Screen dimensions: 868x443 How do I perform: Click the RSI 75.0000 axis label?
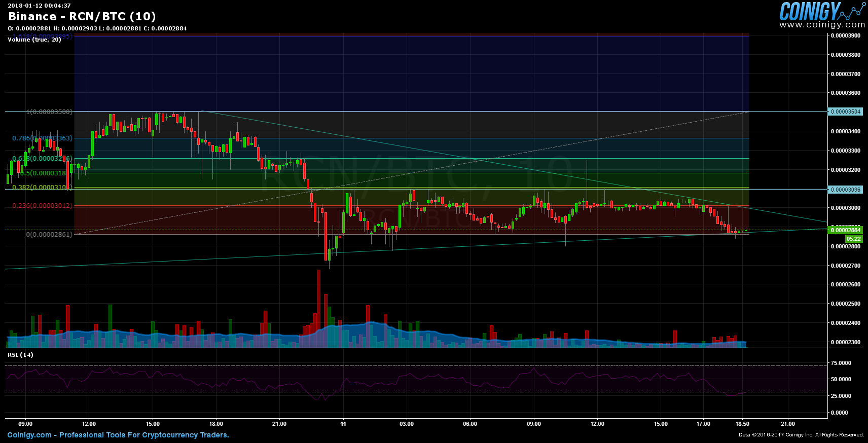(x=841, y=363)
